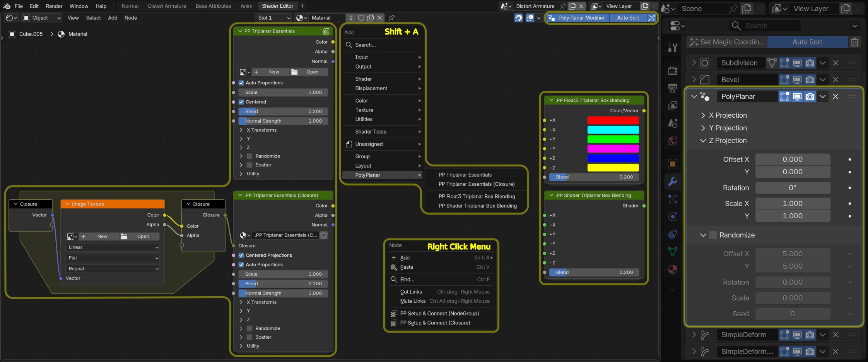This screenshot has height=362, width=868.
Task: Open the Render properties tab
Action: 673,70
